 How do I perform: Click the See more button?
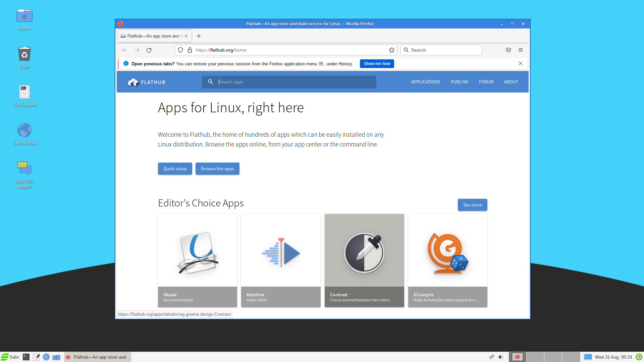[473, 205]
